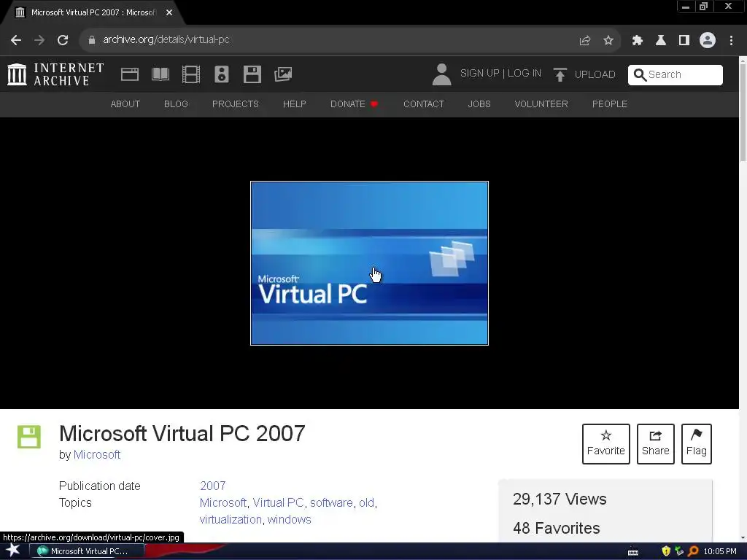Open the DONATE menu item
The image size is (747, 560).
354,104
